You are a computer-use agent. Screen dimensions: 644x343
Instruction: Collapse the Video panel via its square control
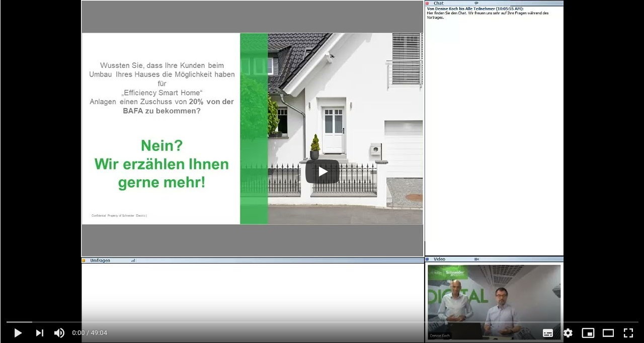pyautogui.click(x=428, y=259)
